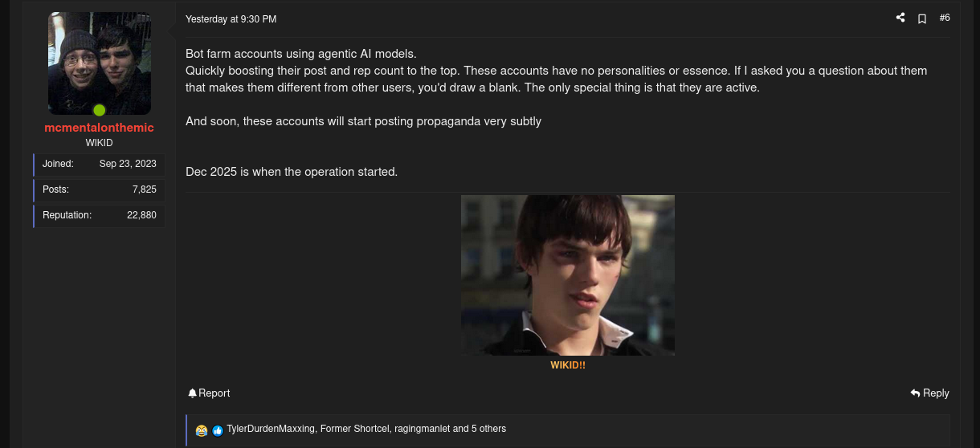Click the share icon on post #6

pos(900,18)
